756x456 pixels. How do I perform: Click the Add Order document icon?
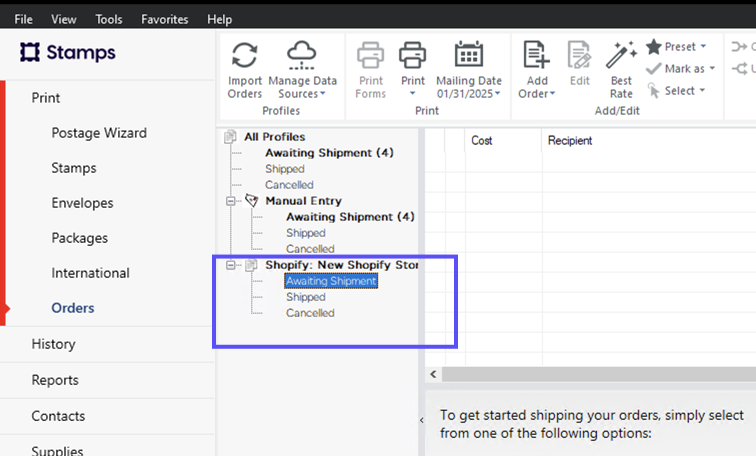point(536,54)
